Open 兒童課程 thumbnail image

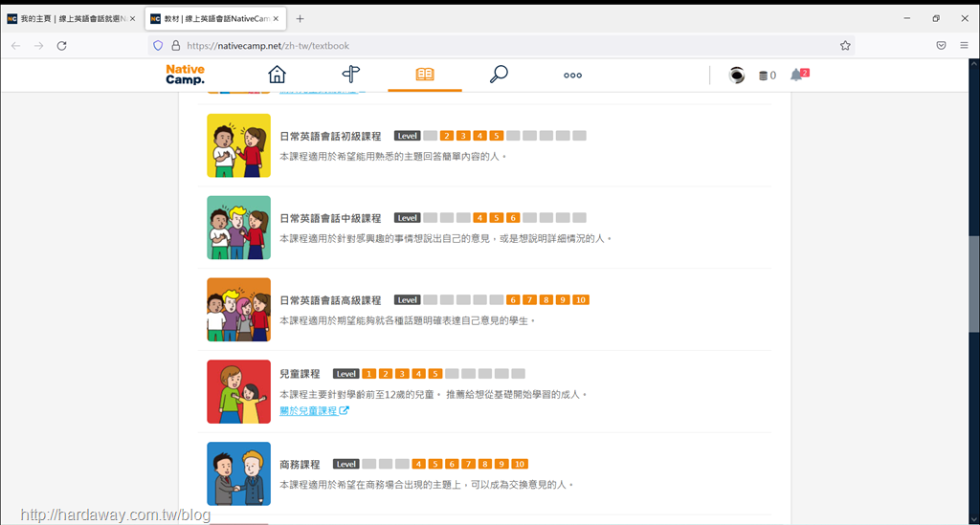[x=238, y=391]
